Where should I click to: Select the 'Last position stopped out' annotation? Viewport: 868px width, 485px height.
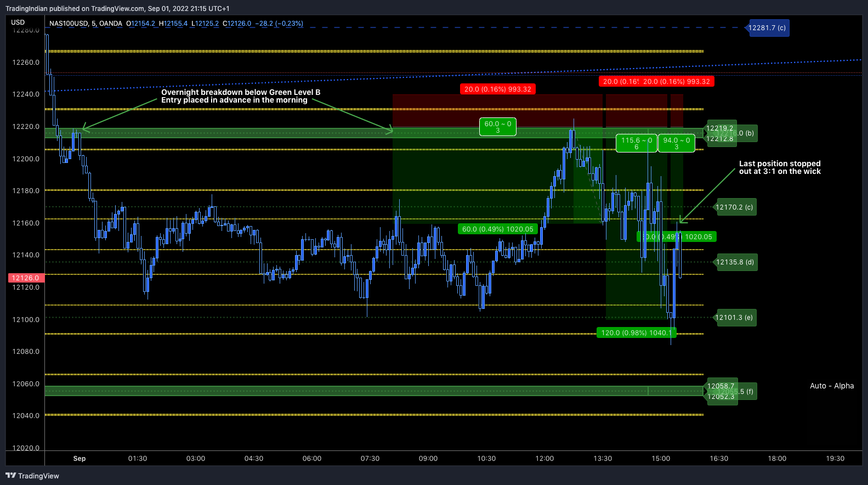pyautogui.click(x=780, y=167)
